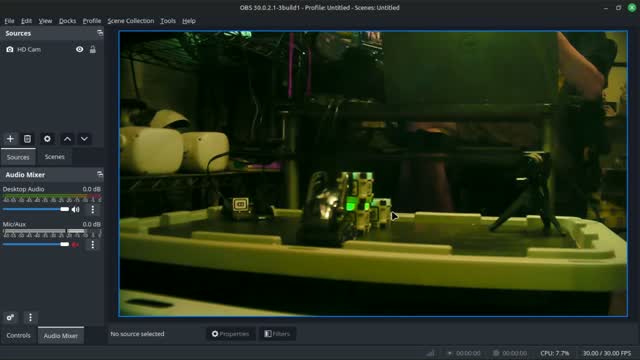Screen dimensions: 640x360
Task: Remove selected source with trash icon
Action: click(27, 139)
